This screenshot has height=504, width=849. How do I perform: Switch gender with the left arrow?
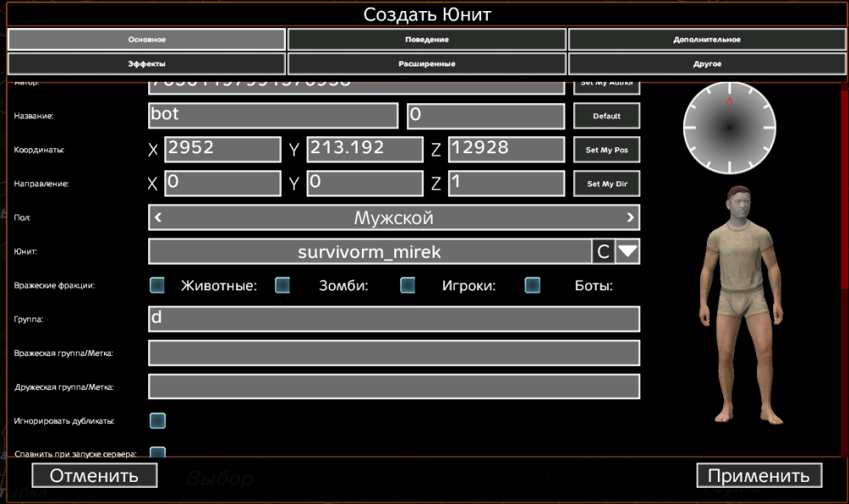click(158, 217)
